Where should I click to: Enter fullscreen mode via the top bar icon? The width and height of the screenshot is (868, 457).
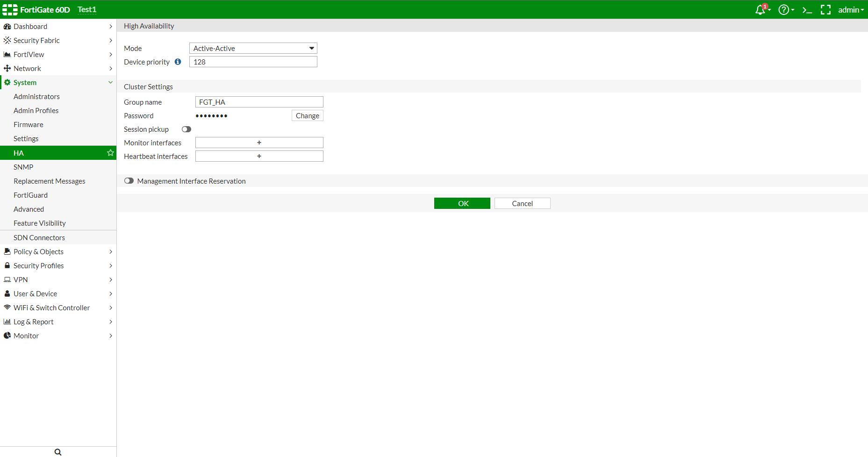tap(825, 10)
